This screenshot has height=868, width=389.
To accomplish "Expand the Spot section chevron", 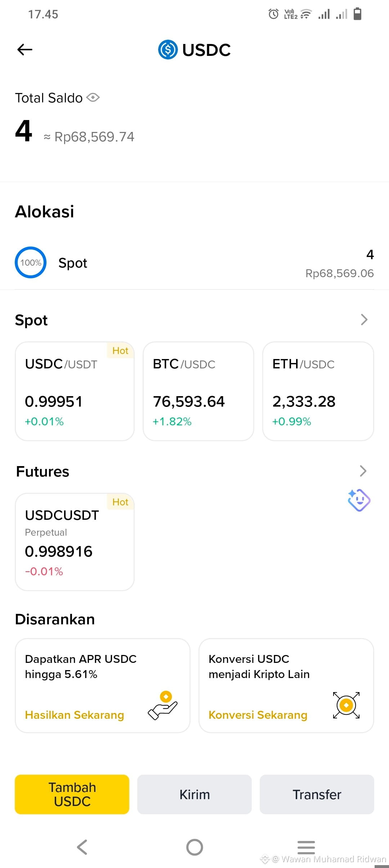I will point(364,319).
